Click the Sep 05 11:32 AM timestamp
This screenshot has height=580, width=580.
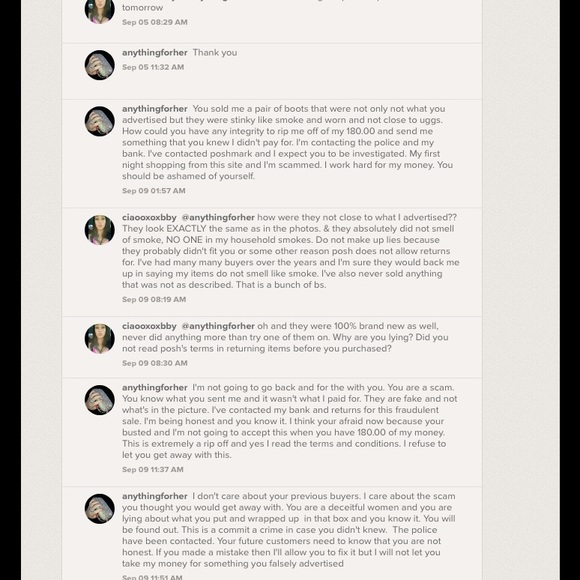pos(153,67)
